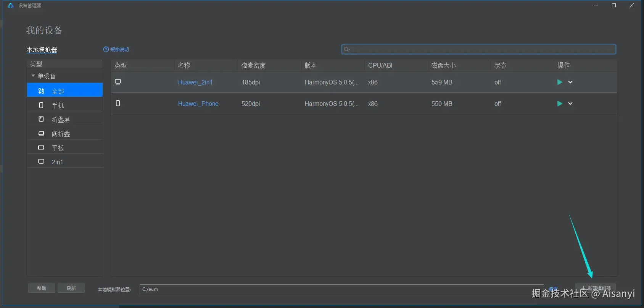Click the 559 MB disk size cell

point(442,82)
